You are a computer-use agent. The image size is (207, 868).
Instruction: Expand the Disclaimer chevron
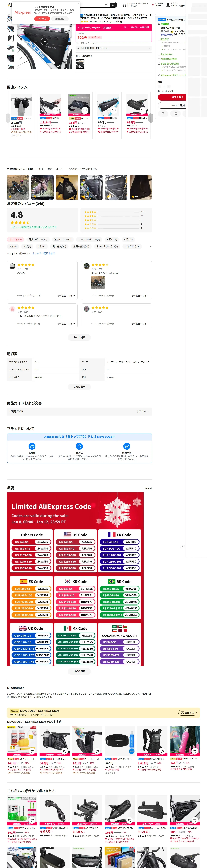(26, 688)
